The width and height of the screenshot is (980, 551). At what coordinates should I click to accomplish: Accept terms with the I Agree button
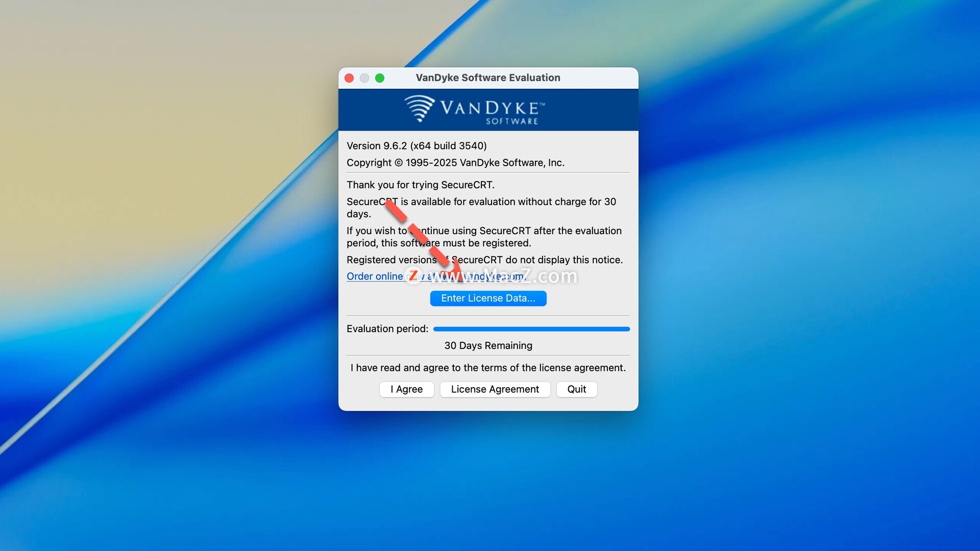[407, 389]
